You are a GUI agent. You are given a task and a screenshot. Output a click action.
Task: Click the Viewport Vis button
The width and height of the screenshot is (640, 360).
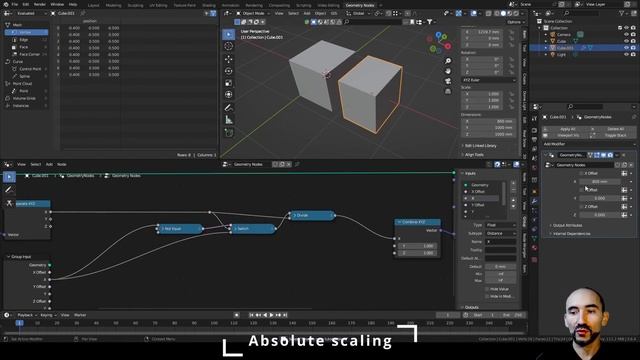[x=567, y=135]
